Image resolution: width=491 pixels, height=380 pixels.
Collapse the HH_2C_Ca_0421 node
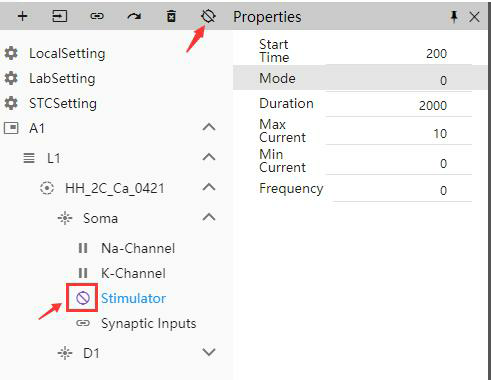pyautogui.click(x=209, y=187)
